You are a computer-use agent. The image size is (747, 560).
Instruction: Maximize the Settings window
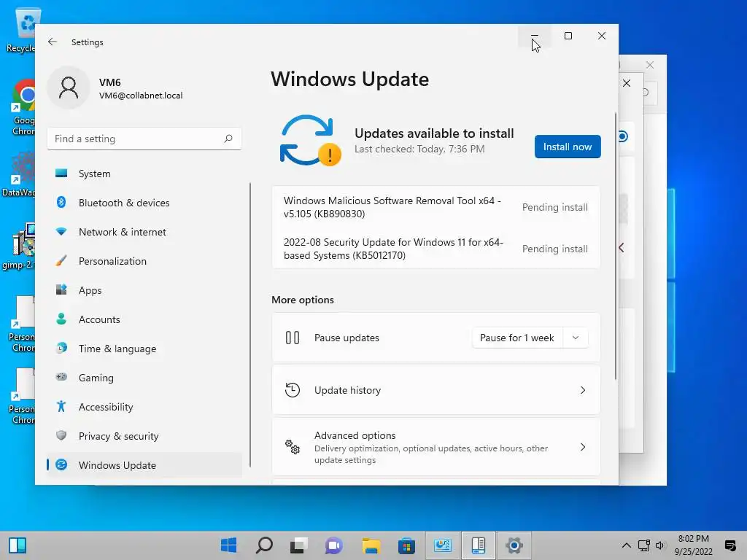tap(568, 36)
